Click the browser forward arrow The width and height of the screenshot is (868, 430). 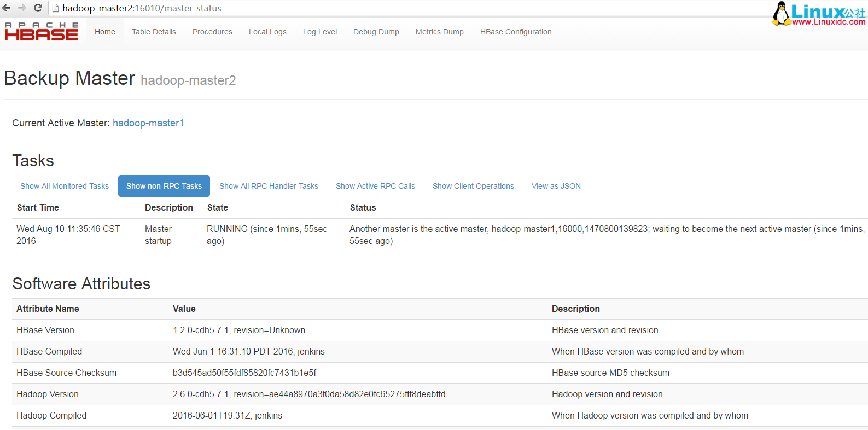click(x=22, y=8)
